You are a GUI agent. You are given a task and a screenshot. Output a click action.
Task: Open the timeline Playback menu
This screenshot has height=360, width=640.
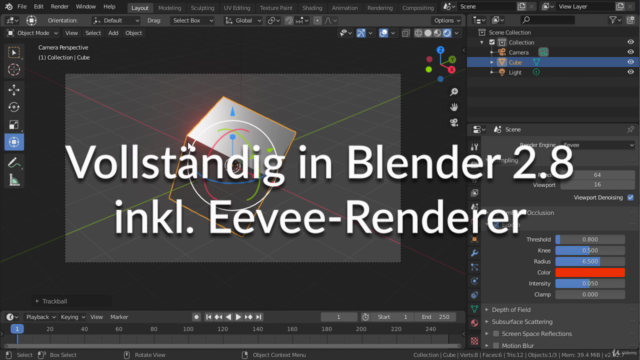(41, 317)
